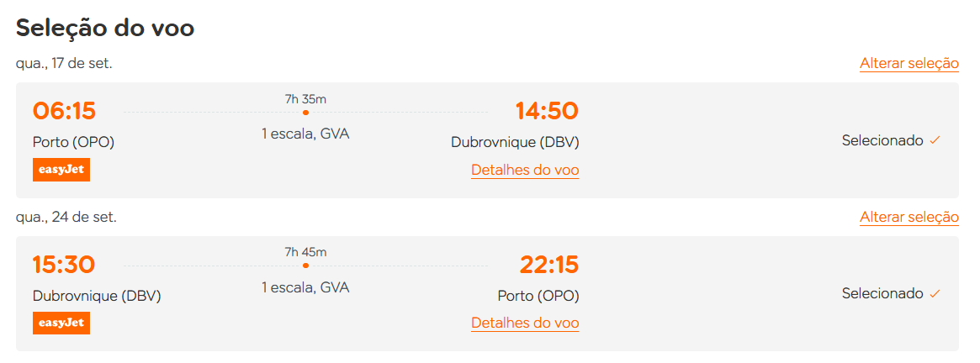This screenshot has height=363, width=980.
Task: Click the 06:15 departure time
Action: [65, 111]
